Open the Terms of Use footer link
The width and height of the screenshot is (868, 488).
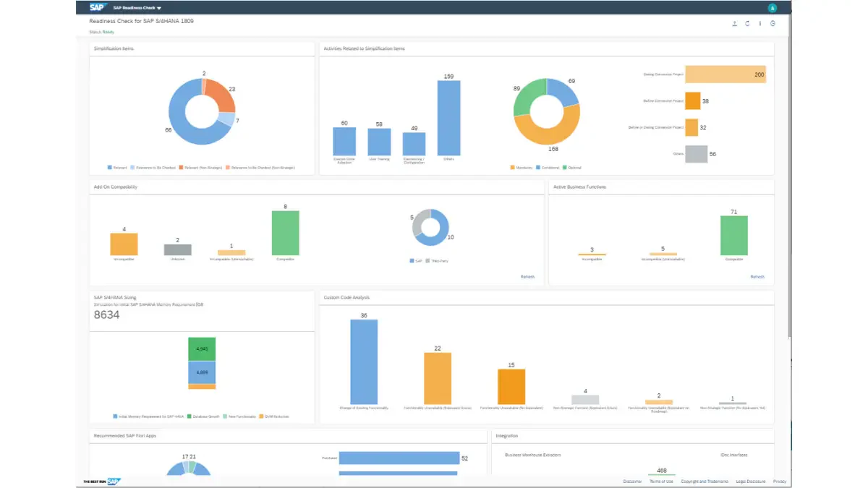(x=661, y=481)
